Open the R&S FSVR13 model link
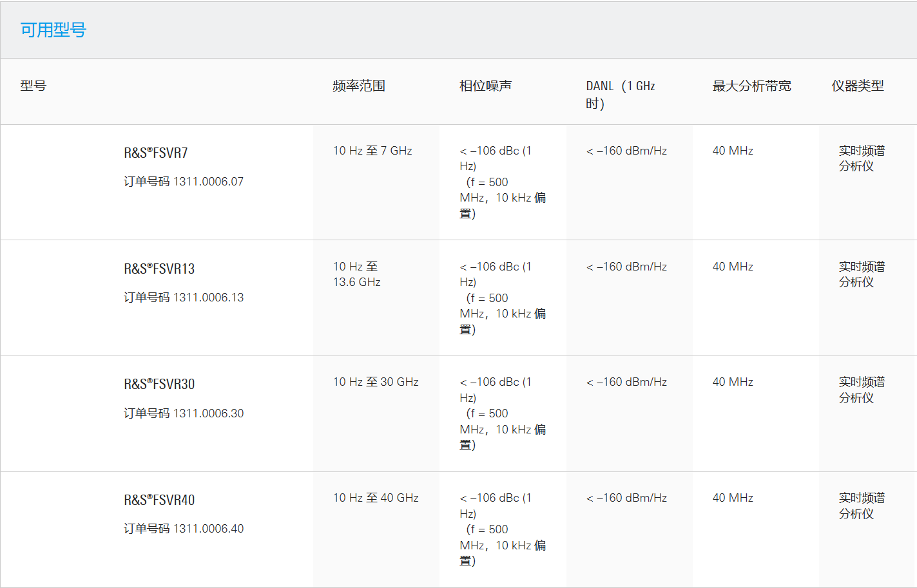Image resolution: width=917 pixels, height=588 pixels. point(159,269)
